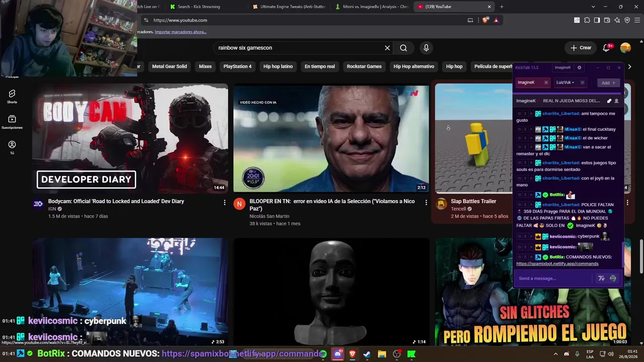Select the Metal Gear Solid filter chip

(x=170, y=66)
